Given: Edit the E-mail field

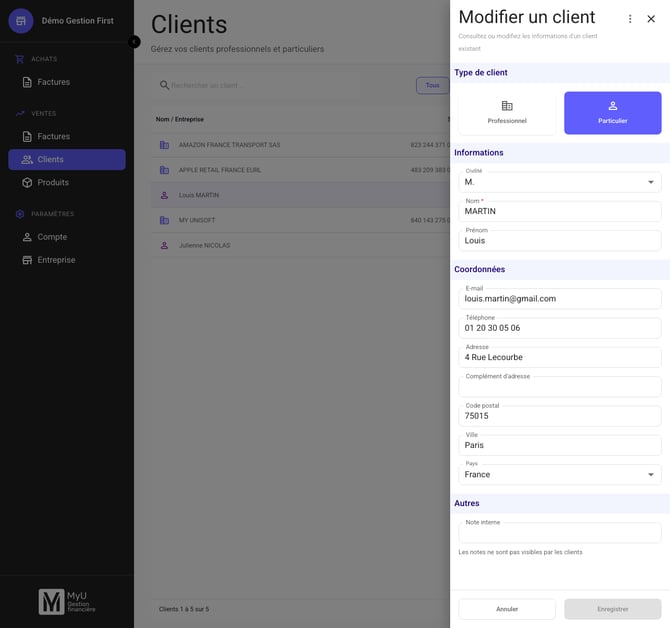Looking at the screenshot, I should coord(560,299).
